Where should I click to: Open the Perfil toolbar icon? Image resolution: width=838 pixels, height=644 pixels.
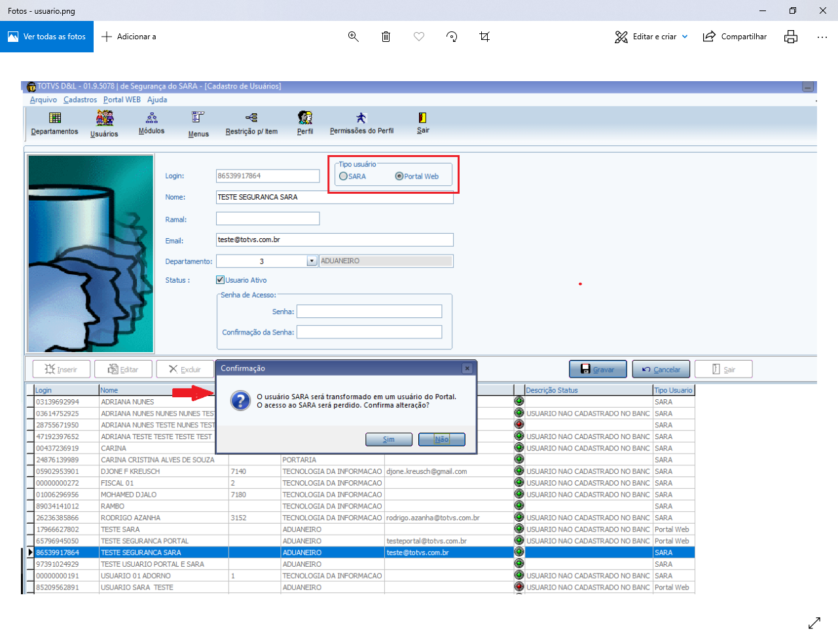pyautogui.click(x=305, y=123)
